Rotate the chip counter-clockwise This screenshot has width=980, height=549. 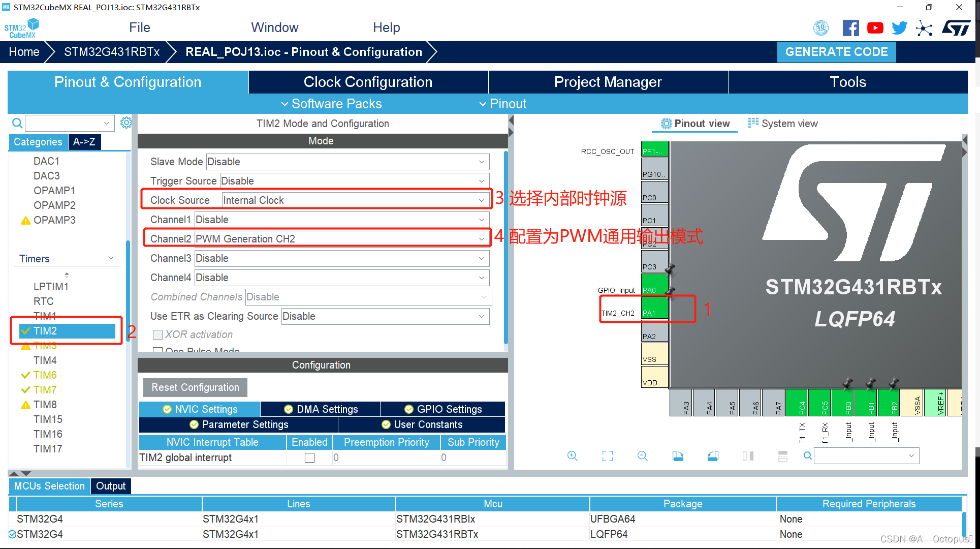(713, 456)
